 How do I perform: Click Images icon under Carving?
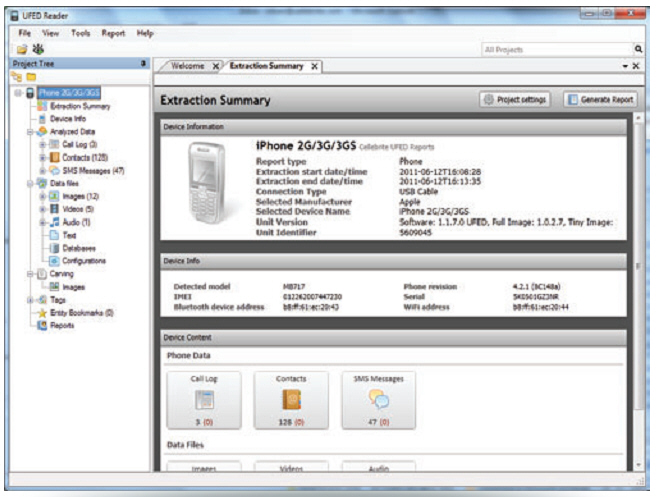(54, 287)
